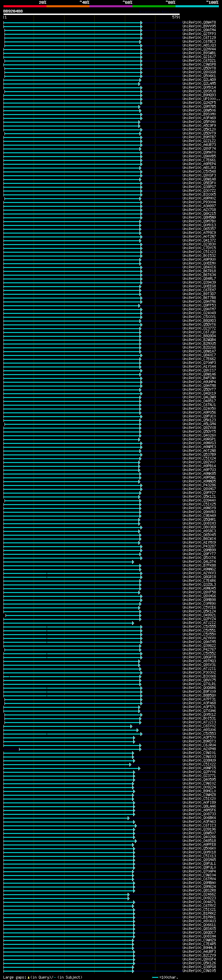This screenshot has height=980, width=222.
Task: Select hit label UniRef100_Q8W4T8
Action: (x=199, y=23)
